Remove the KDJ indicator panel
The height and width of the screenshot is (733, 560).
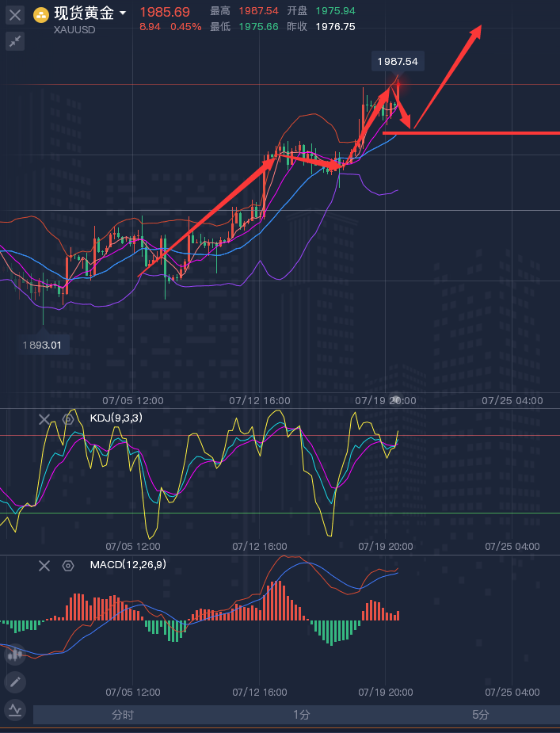pos(44,419)
